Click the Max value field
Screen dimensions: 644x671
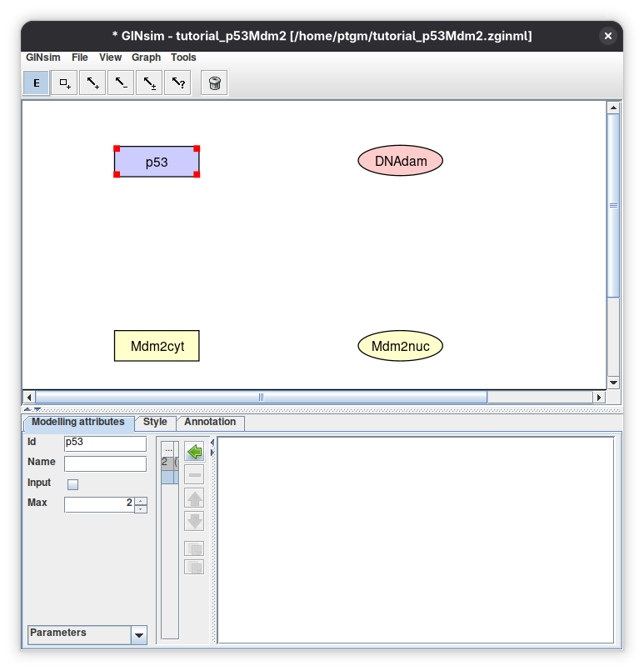[99, 504]
